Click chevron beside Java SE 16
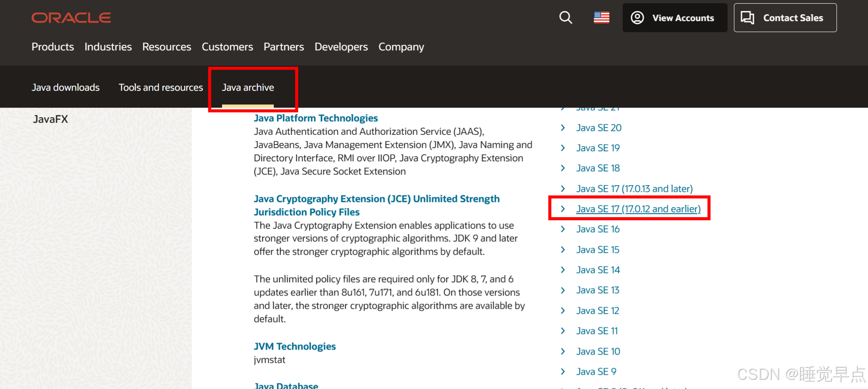Image resolution: width=868 pixels, height=389 pixels. click(x=563, y=229)
